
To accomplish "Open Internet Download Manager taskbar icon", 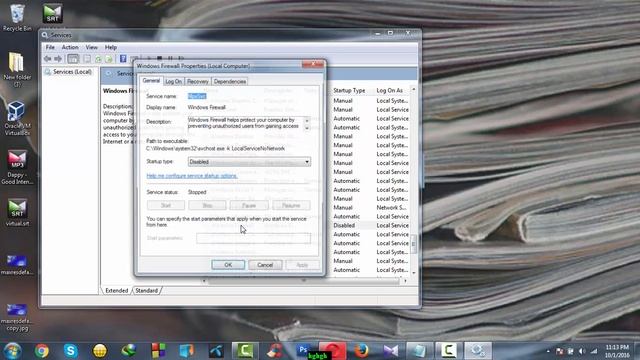I will coord(129,351).
